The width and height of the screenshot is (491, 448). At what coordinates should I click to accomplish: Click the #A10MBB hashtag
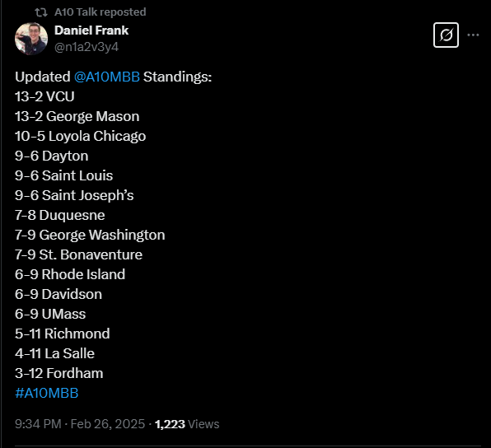pos(47,393)
